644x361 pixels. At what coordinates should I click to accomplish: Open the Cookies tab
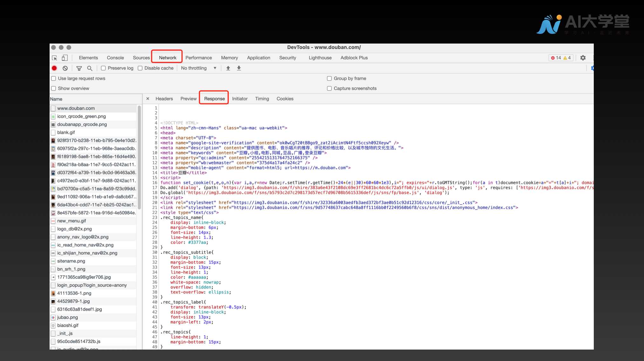tap(285, 99)
